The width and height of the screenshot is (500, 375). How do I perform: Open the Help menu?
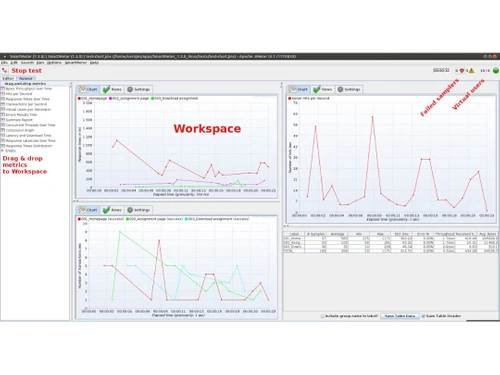click(x=94, y=63)
